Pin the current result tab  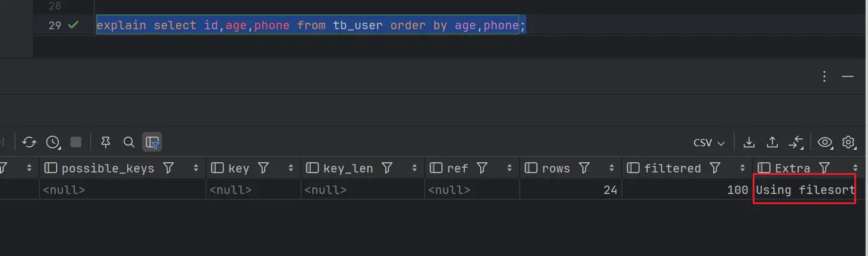click(x=106, y=142)
